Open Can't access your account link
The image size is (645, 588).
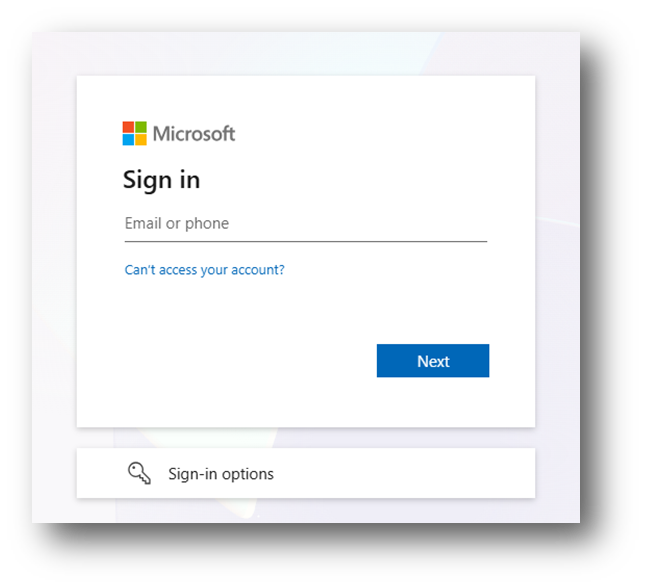point(204,270)
